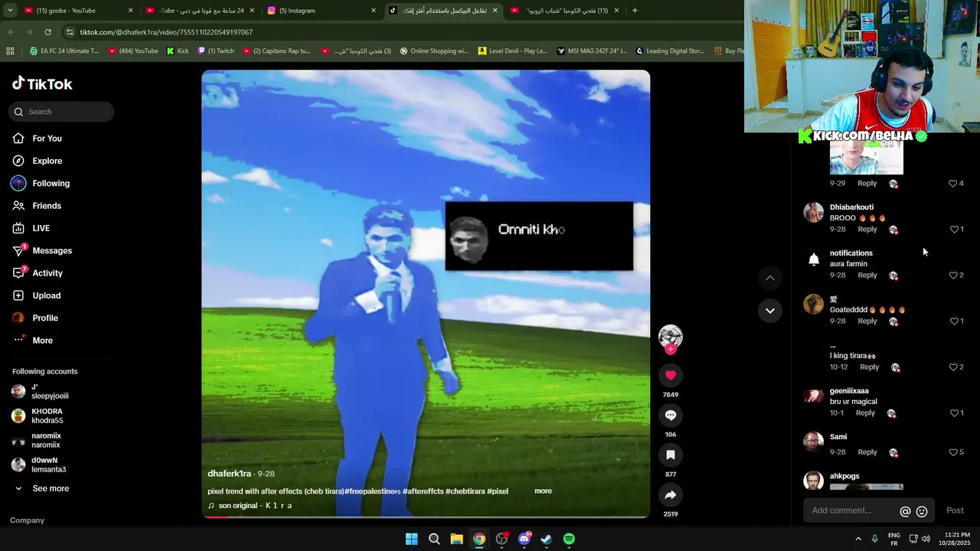Viewport: 980px width, 551px height.
Task: Open Spotify from taskbar
Action: (569, 539)
